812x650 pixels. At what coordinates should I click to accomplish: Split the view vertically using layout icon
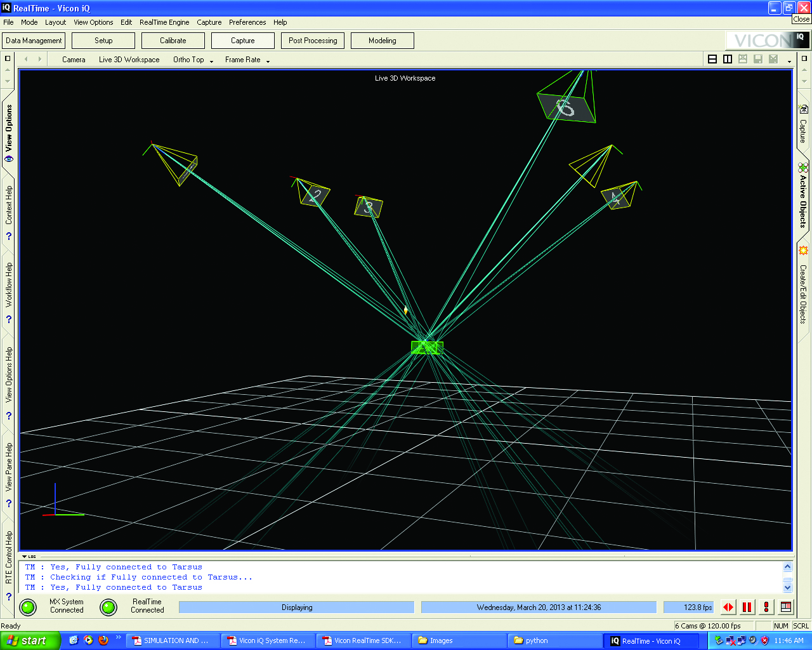728,59
